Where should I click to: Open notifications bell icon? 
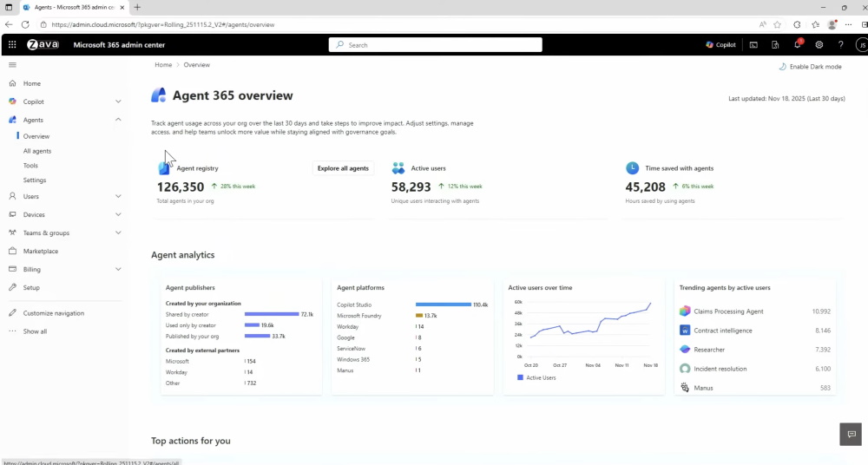coord(797,45)
